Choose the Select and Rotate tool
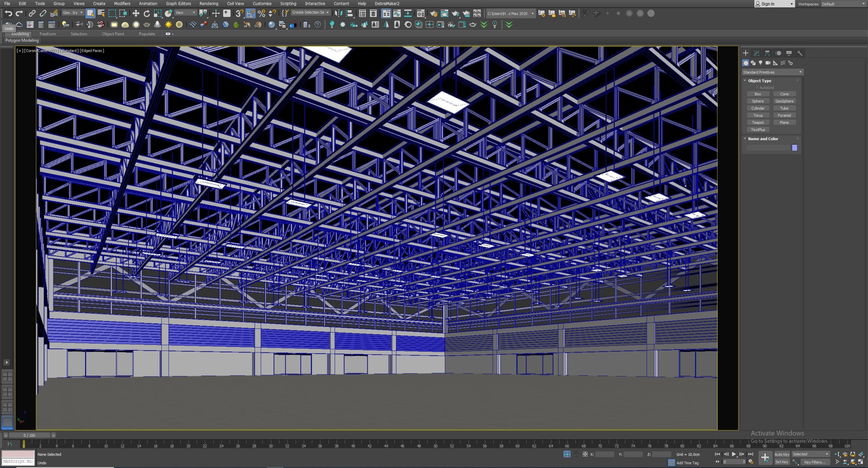The image size is (868, 468). pyautogui.click(x=146, y=14)
